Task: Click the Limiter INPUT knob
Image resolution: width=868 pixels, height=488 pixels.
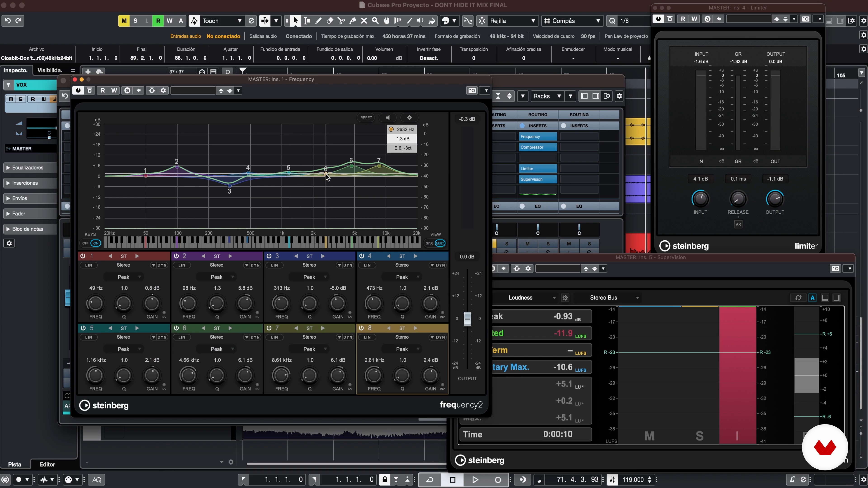Action: coord(700,199)
